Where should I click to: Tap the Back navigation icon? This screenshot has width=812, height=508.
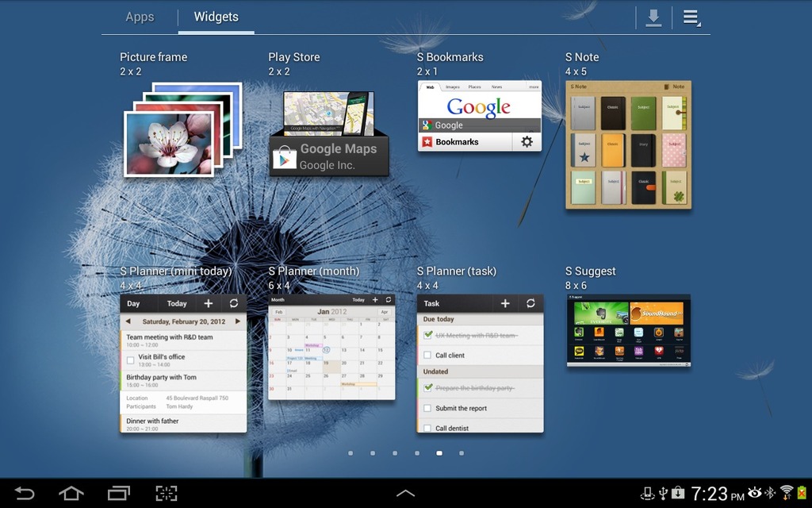pos(25,493)
